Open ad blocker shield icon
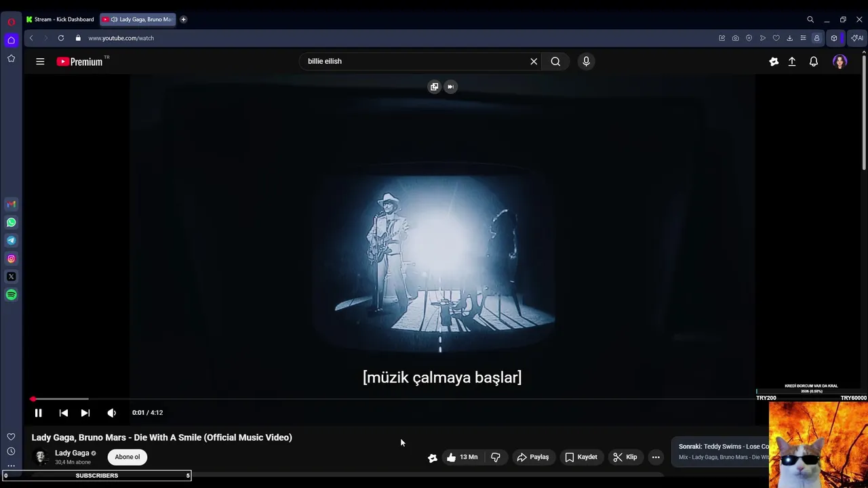Screen dimensions: 868x488 [x=749, y=38]
